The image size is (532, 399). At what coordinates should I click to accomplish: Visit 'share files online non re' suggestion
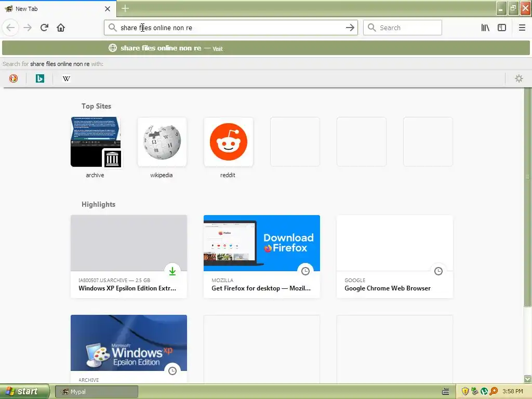click(x=266, y=48)
